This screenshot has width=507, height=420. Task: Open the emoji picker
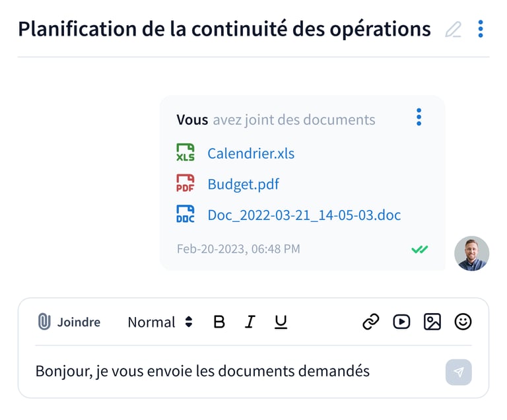click(463, 322)
